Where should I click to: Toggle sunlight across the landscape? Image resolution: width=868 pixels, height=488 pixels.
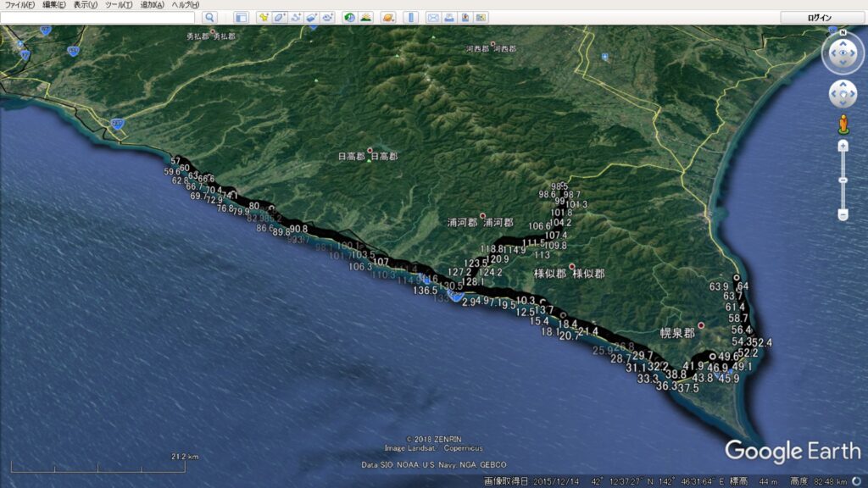click(365, 17)
